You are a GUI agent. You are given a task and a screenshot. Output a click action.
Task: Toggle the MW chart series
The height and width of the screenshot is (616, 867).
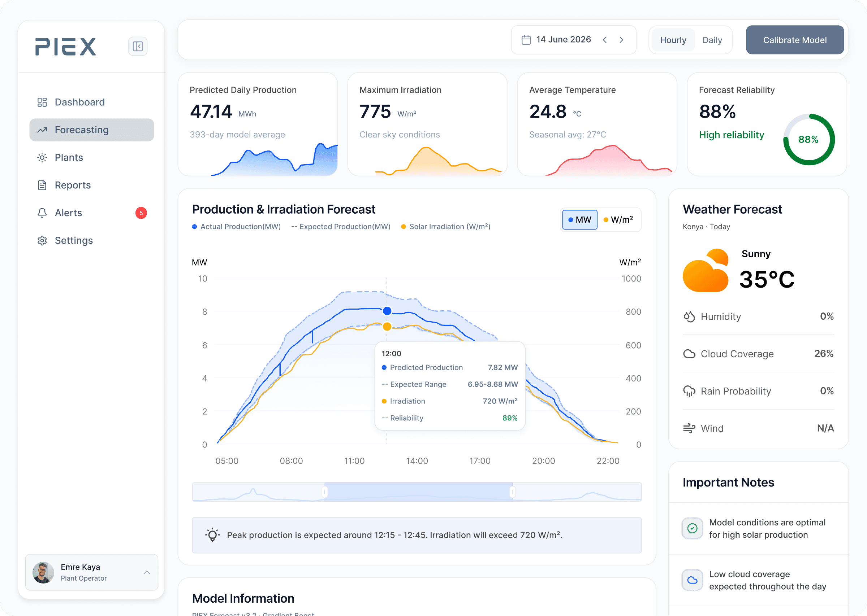tap(580, 220)
